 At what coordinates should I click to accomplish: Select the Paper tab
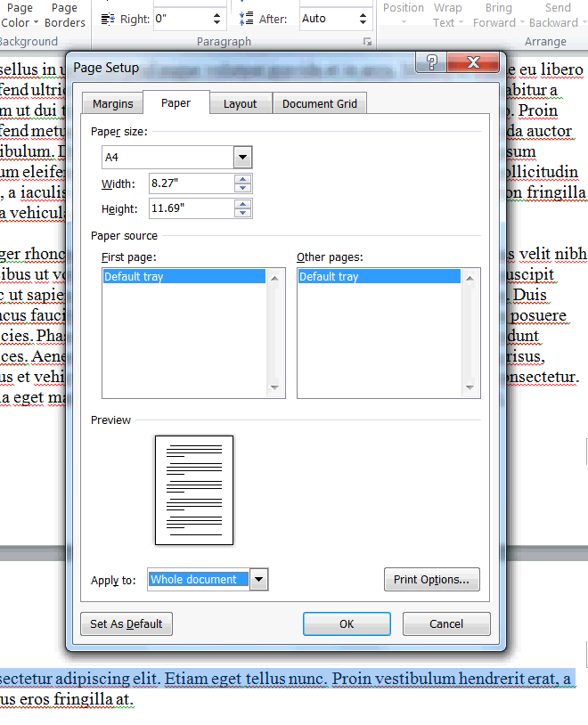(176, 102)
